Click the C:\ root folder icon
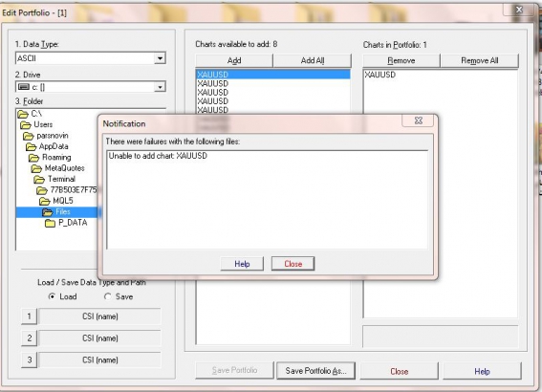This screenshot has width=542, height=392. pyautogui.click(x=23, y=114)
